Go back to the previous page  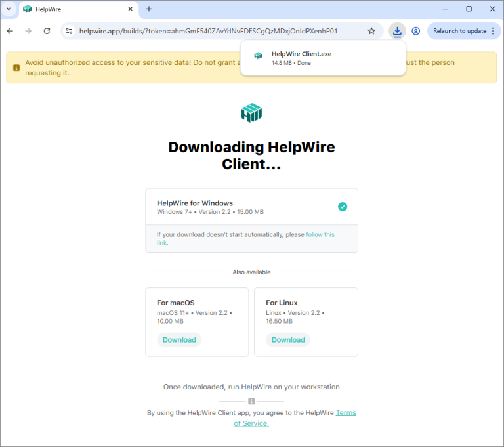point(10,31)
